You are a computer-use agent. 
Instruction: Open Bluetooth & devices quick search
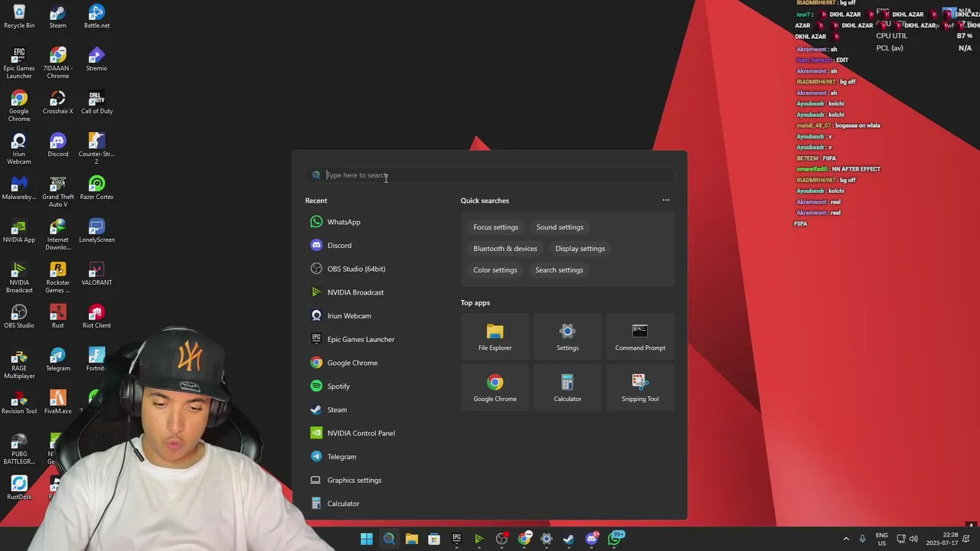pyautogui.click(x=505, y=249)
